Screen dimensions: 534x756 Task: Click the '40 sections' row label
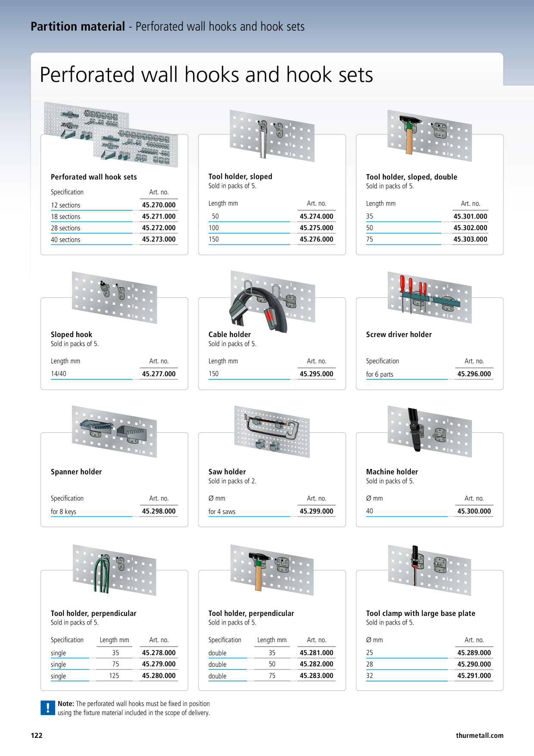65,240
